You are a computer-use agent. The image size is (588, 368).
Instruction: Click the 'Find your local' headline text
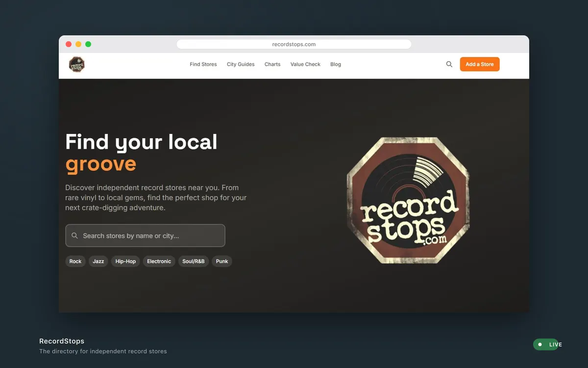(141, 142)
